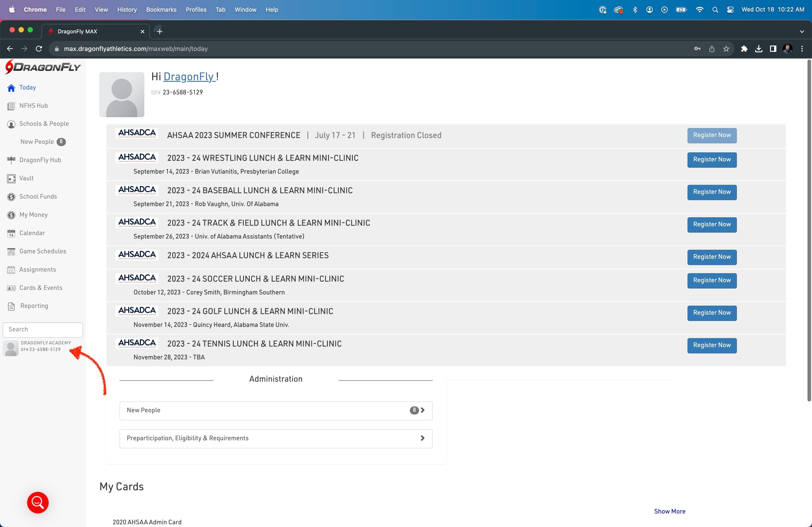The width and height of the screenshot is (812, 527).
Task: Click Show More under My Cards
Action: [x=669, y=511]
